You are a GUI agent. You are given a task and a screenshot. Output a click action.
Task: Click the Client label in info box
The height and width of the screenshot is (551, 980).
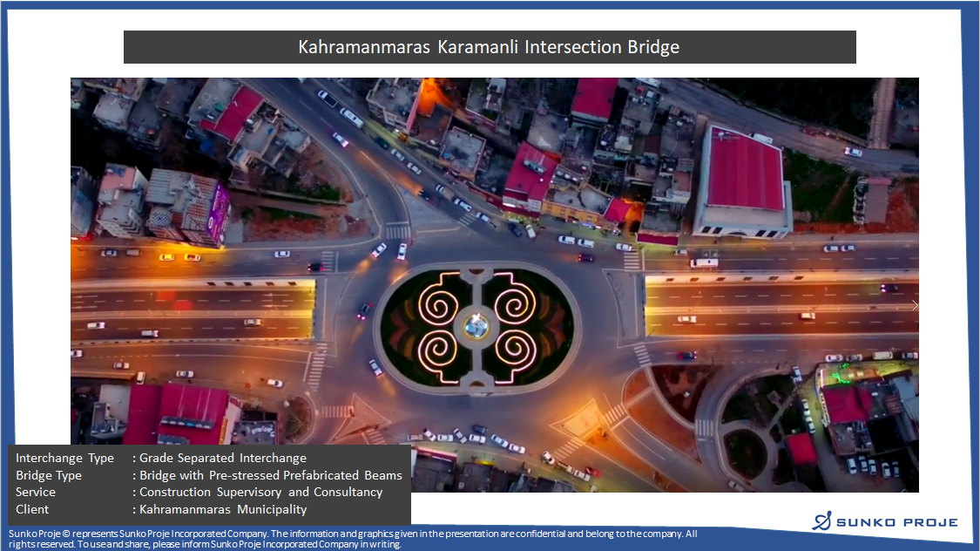(x=32, y=509)
